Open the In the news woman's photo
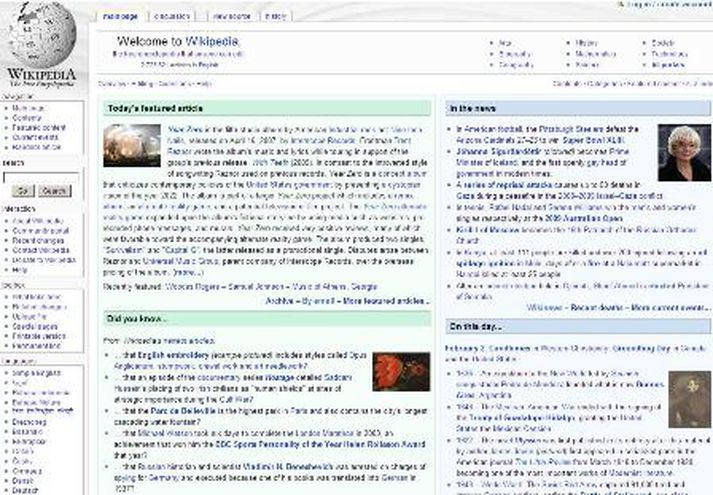713x495 pixels. [684, 153]
